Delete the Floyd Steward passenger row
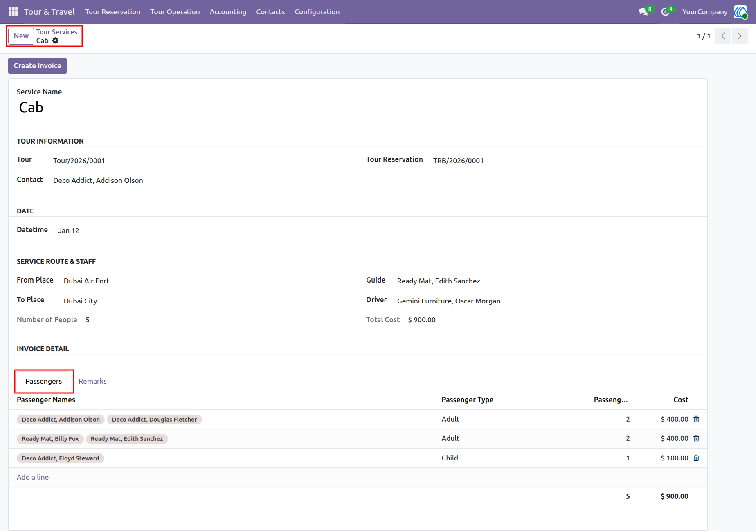The height and width of the screenshot is (532, 756). (x=696, y=458)
